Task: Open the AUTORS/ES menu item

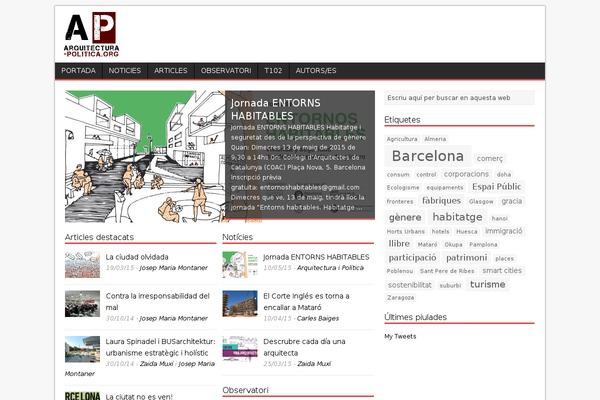Action: tap(316, 71)
